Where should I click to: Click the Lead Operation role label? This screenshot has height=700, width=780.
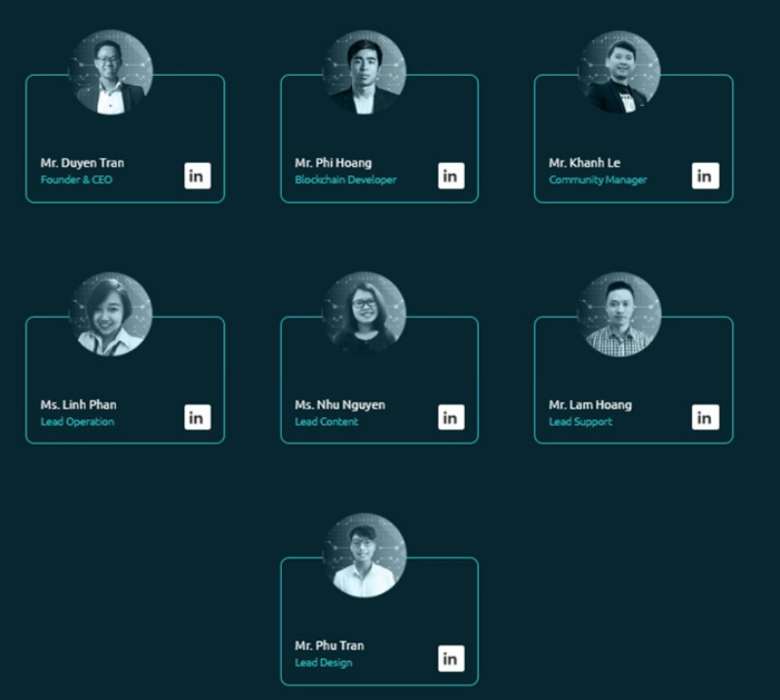point(77,421)
